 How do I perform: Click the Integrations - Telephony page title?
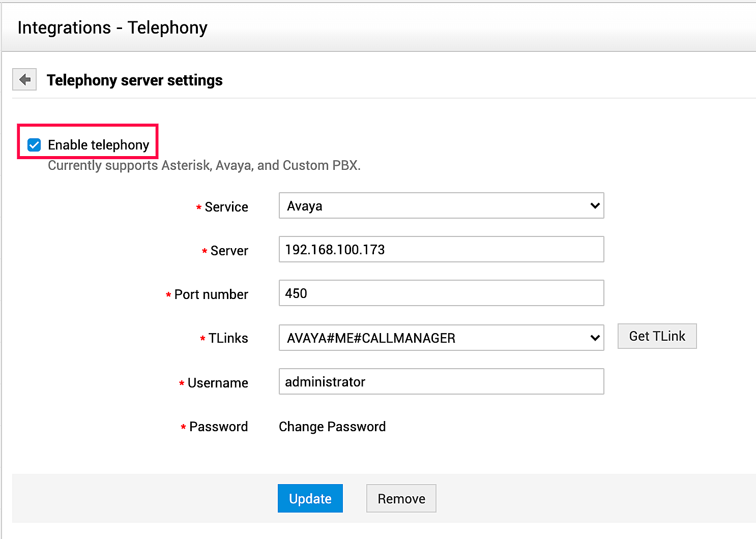[112, 28]
